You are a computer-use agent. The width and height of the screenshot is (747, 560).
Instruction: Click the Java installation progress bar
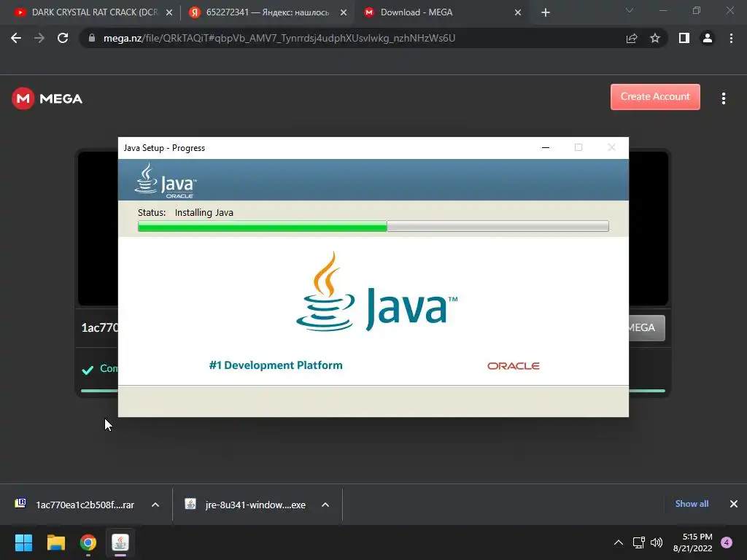373,226
